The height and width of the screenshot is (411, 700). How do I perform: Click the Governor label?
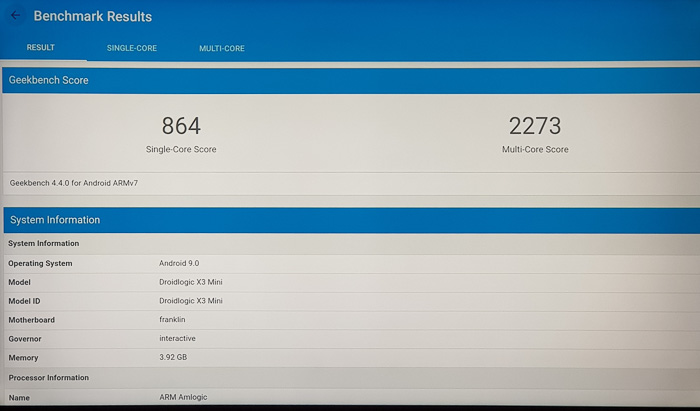coord(25,339)
